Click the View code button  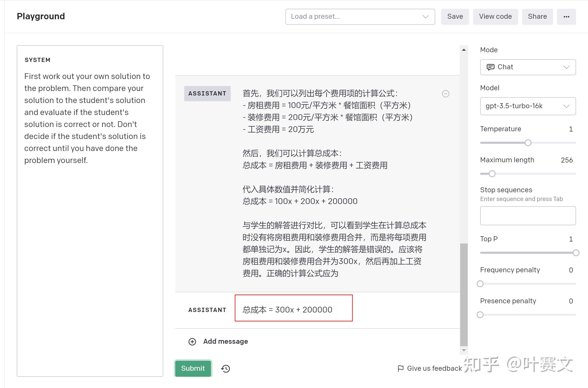click(495, 17)
